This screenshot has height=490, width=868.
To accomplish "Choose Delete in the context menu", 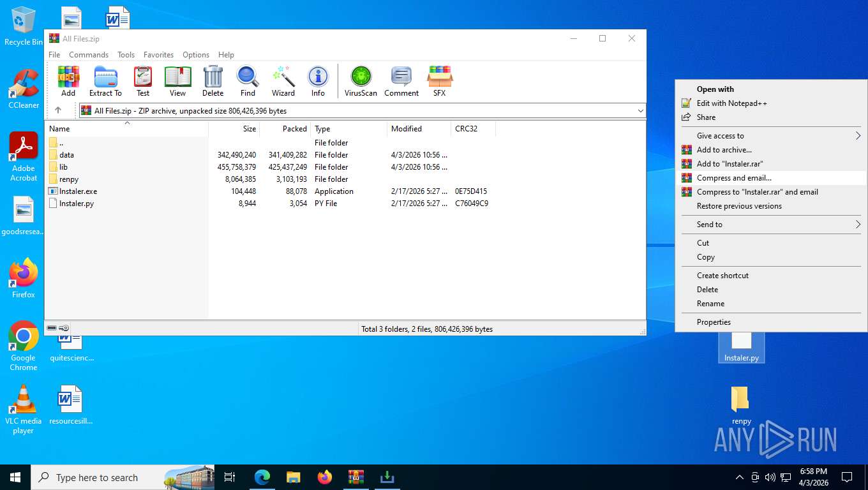I will [771, 290].
